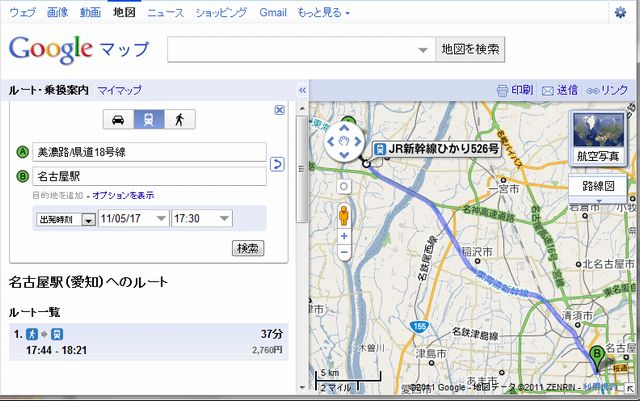640x401 pixels.
Task: Click 地図を検索 button
Action: tap(470, 49)
